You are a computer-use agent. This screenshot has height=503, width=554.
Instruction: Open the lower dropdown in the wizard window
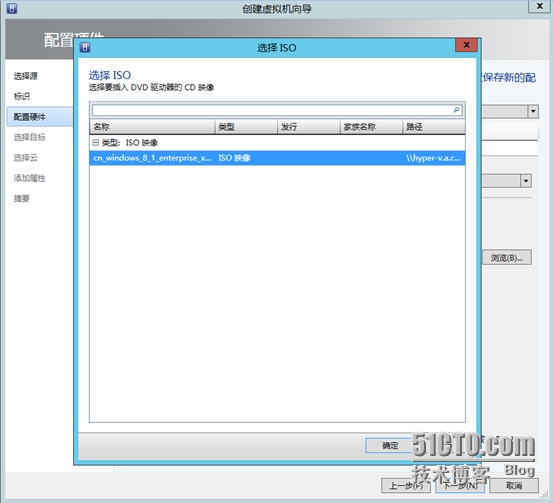(526, 181)
